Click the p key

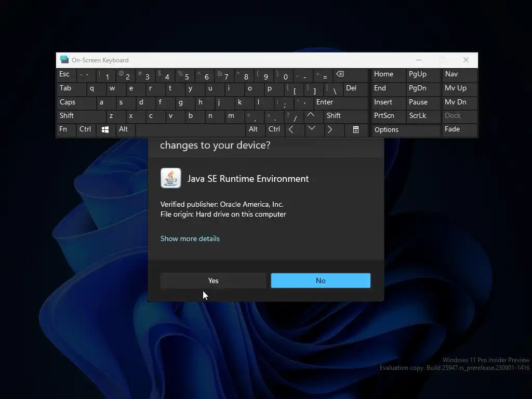point(273,89)
